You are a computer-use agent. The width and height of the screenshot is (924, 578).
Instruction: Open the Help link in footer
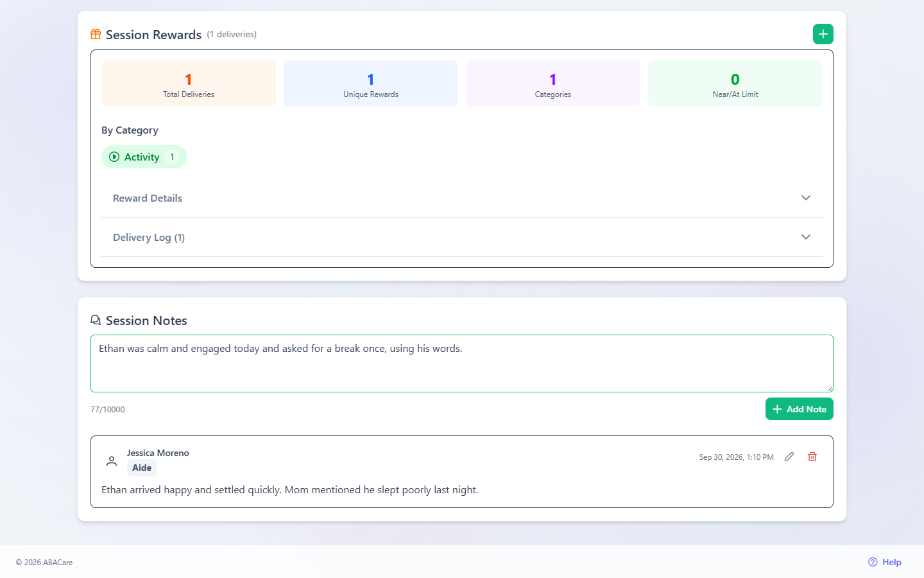[885, 562]
